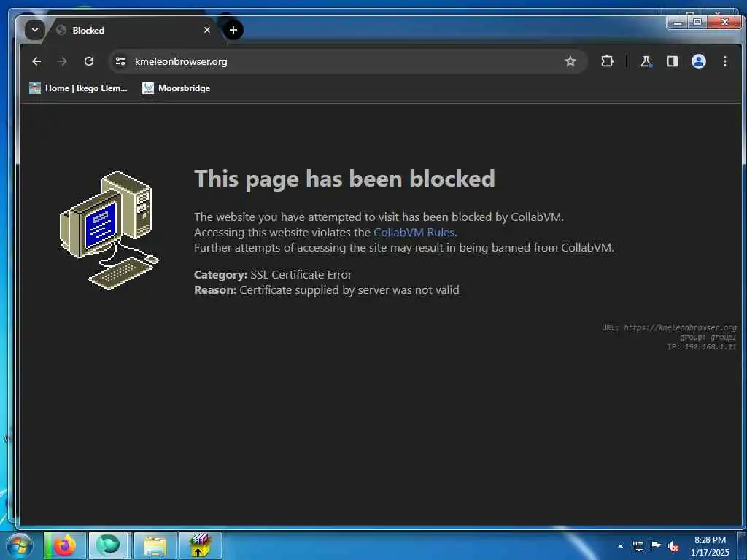Open the Extensions puzzle icon

pyautogui.click(x=607, y=61)
